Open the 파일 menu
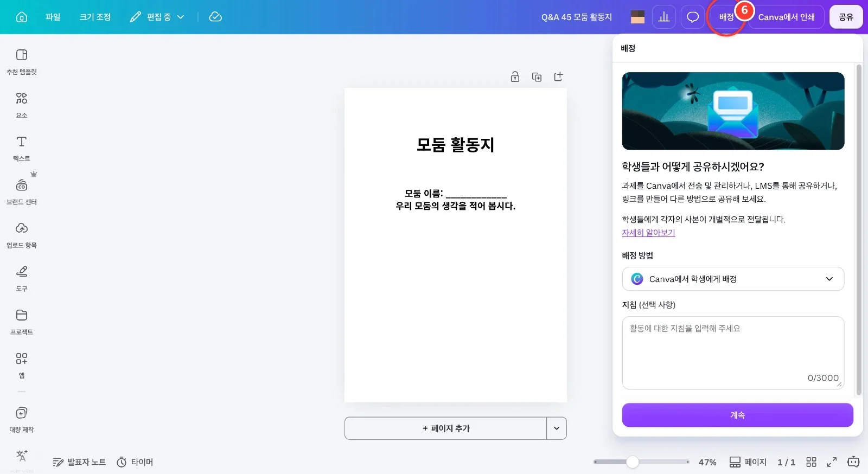 (53, 17)
